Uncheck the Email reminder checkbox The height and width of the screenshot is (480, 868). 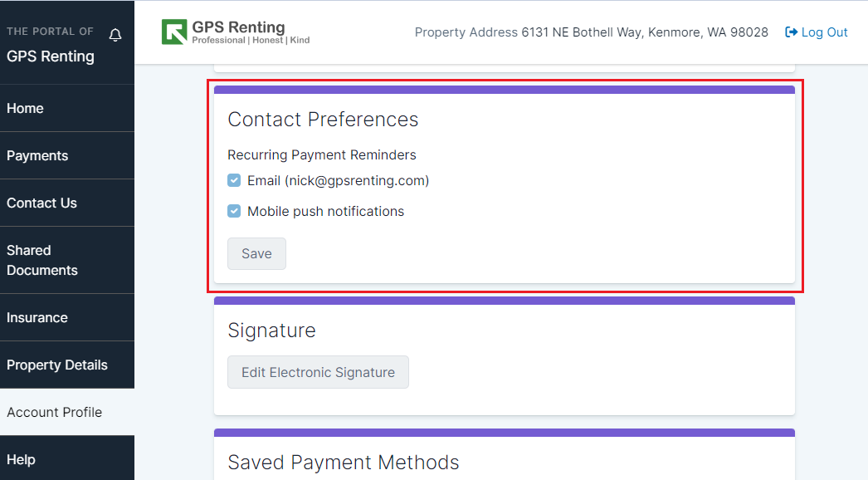click(234, 181)
